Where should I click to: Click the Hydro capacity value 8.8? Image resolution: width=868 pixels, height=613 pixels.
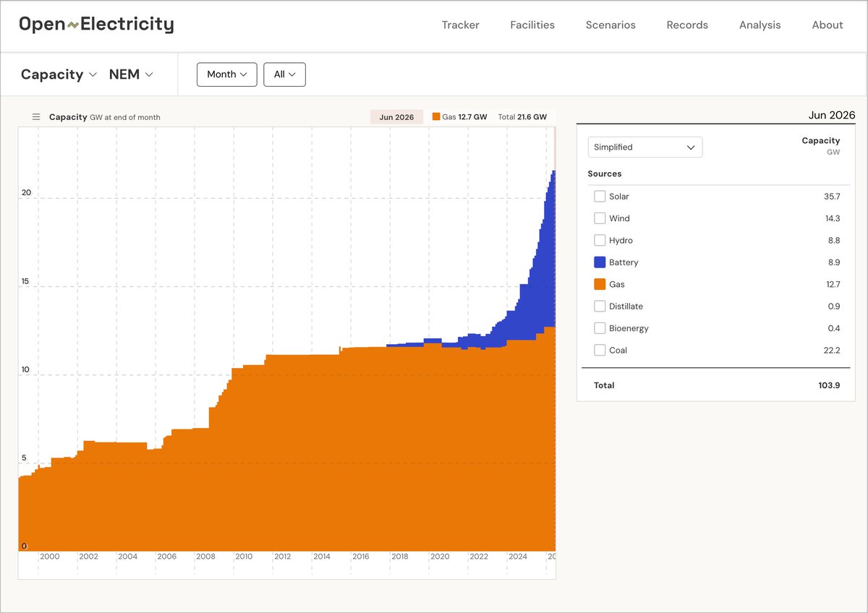[834, 240]
